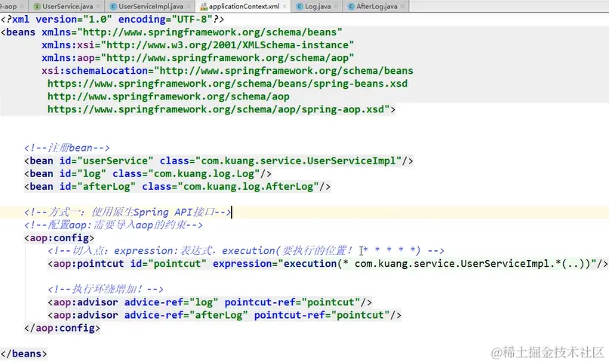The width and height of the screenshot is (609, 364).
Task: Click the class icon on AfterLog.java tab
Action: 351,6
